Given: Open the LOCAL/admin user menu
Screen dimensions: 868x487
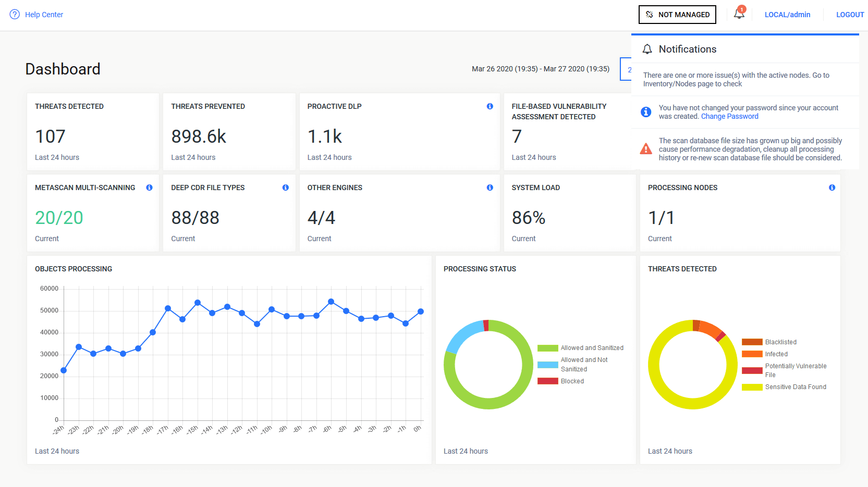Looking at the screenshot, I should point(787,15).
